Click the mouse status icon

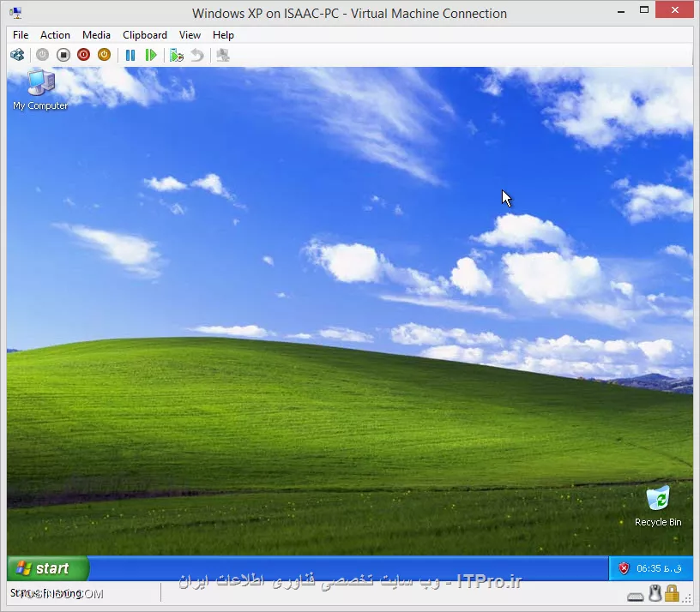coord(655,594)
